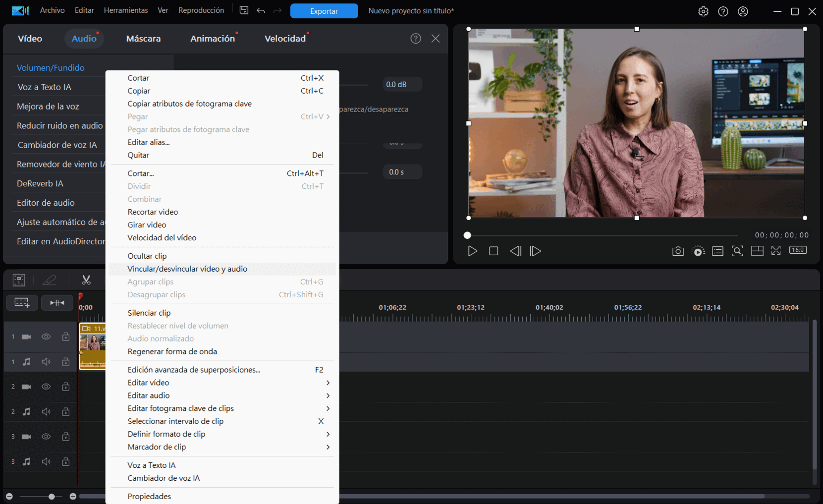Viewport: 823px width, 504px height.
Task: Click the save project icon
Action: [244, 10]
